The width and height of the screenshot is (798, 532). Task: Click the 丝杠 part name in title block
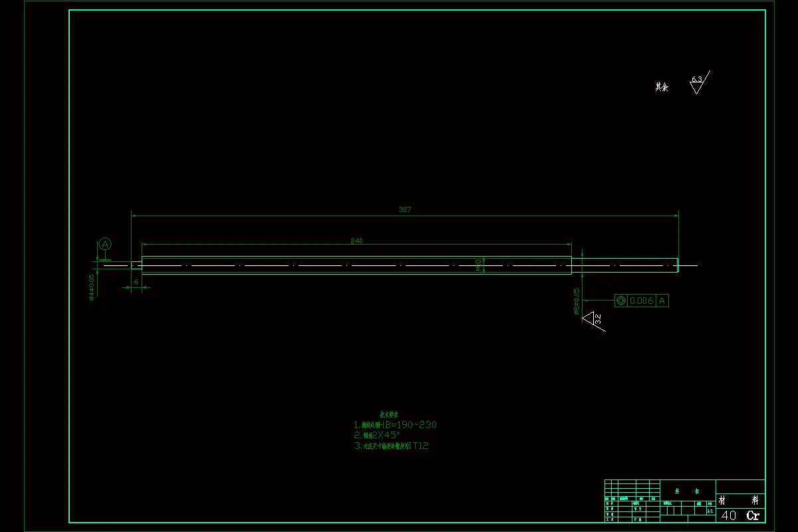pos(687,490)
